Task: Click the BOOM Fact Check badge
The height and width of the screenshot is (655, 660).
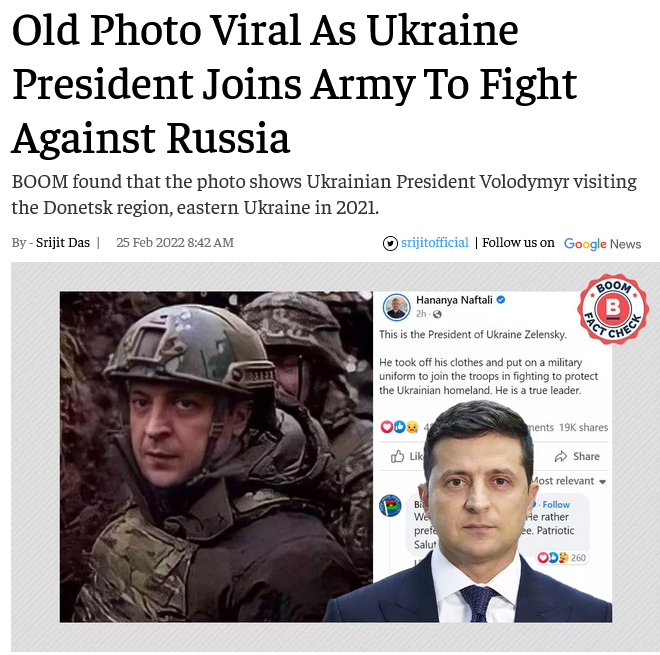Action: click(613, 309)
